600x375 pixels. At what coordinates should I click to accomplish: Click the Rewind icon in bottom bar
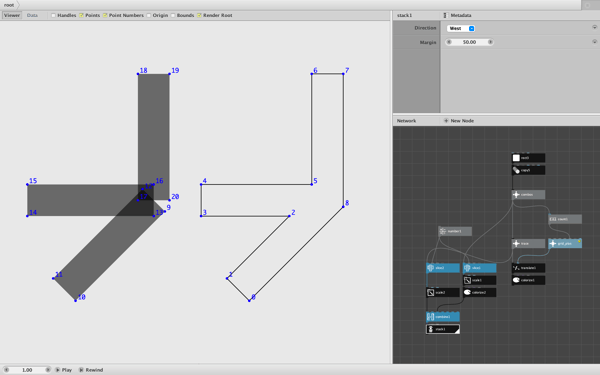pyautogui.click(x=81, y=370)
